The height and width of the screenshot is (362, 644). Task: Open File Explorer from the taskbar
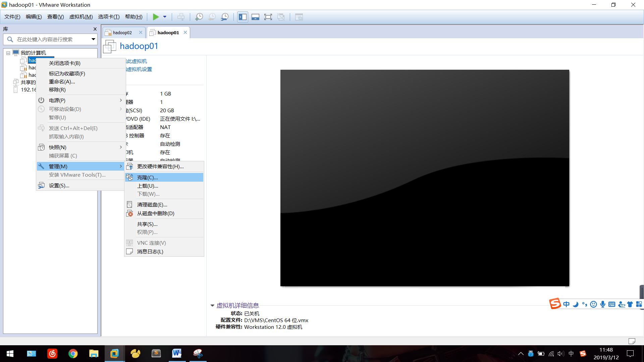click(x=94, y=354)
